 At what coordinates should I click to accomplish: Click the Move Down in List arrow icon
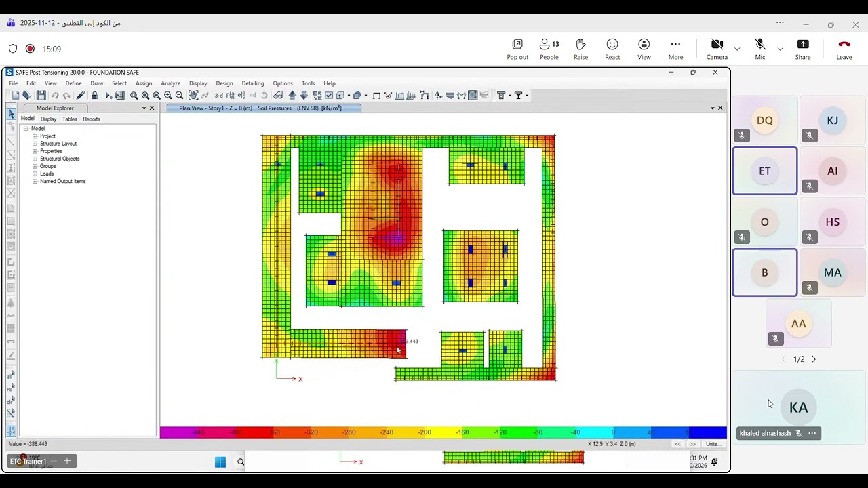tap(304, 96)
